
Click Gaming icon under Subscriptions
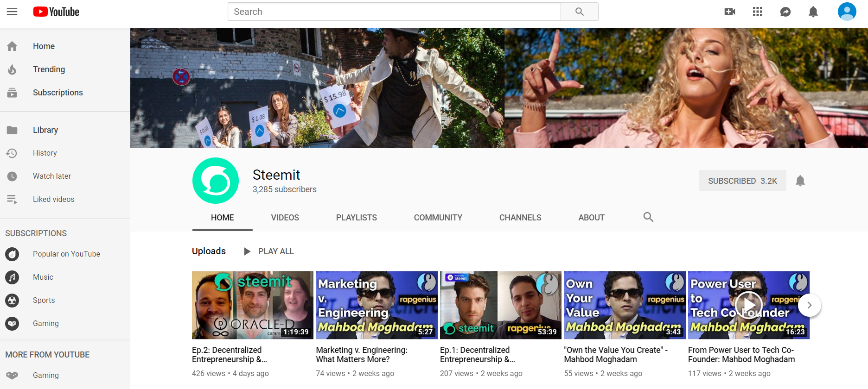click(x=12, y=323)
